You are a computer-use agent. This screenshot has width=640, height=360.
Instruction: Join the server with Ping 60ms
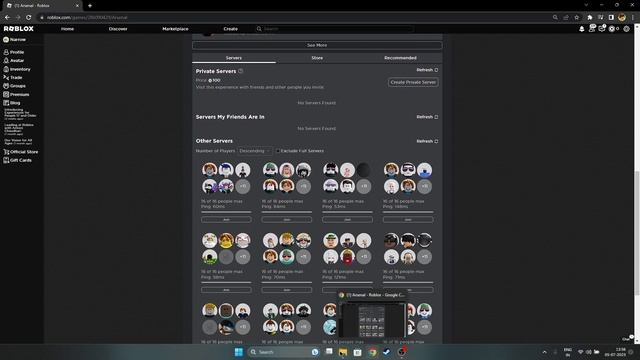click(226, 220)
